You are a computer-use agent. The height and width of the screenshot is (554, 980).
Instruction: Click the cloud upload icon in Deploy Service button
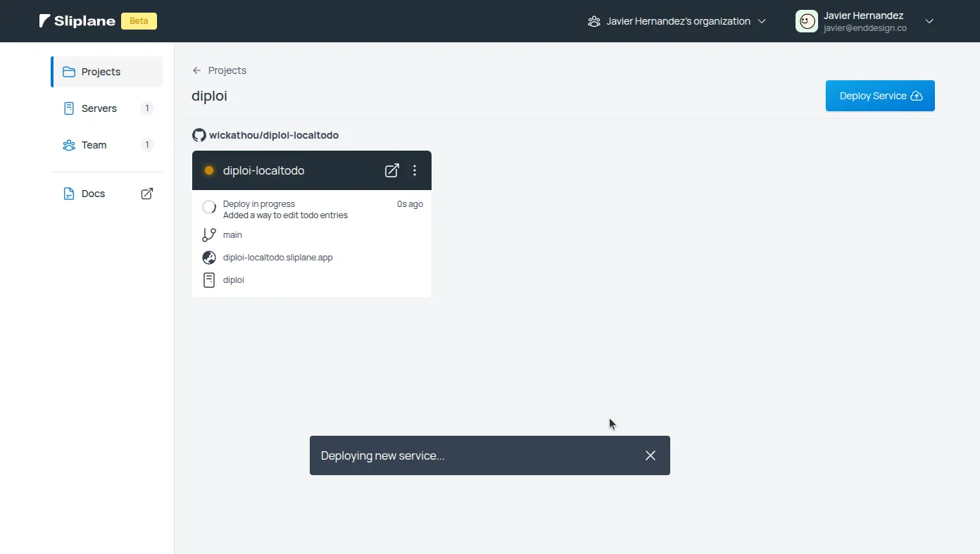[916, 95]
